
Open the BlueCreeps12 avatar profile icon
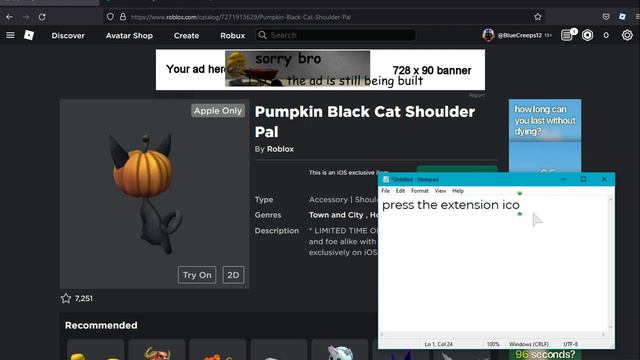click(x=488, y=35)
